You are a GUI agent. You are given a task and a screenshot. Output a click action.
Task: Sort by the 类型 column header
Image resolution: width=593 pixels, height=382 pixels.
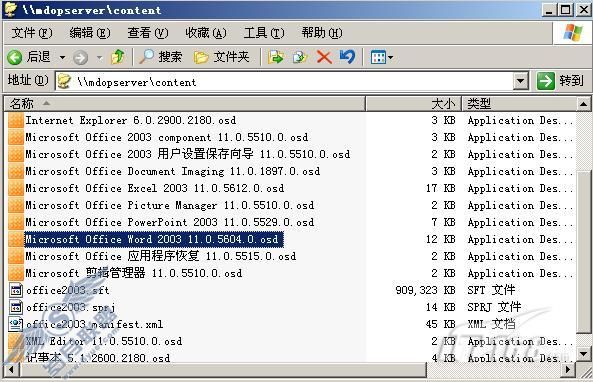coord(519,103)
